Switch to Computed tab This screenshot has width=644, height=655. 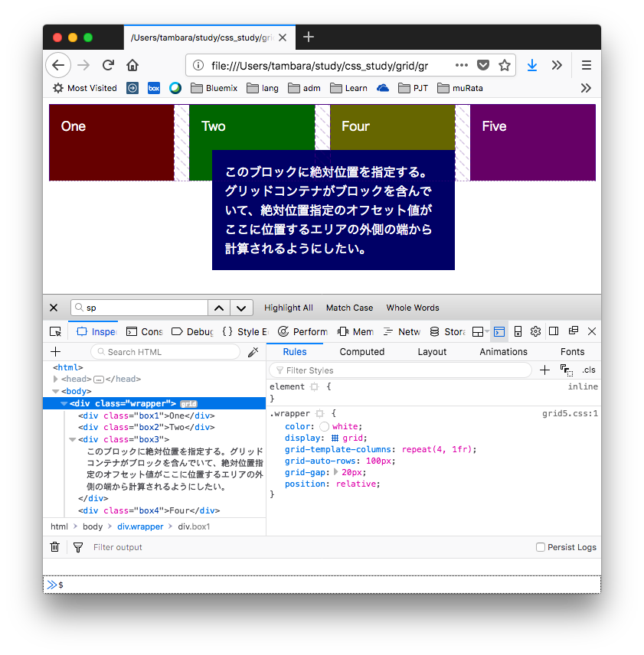click(362, 352)
